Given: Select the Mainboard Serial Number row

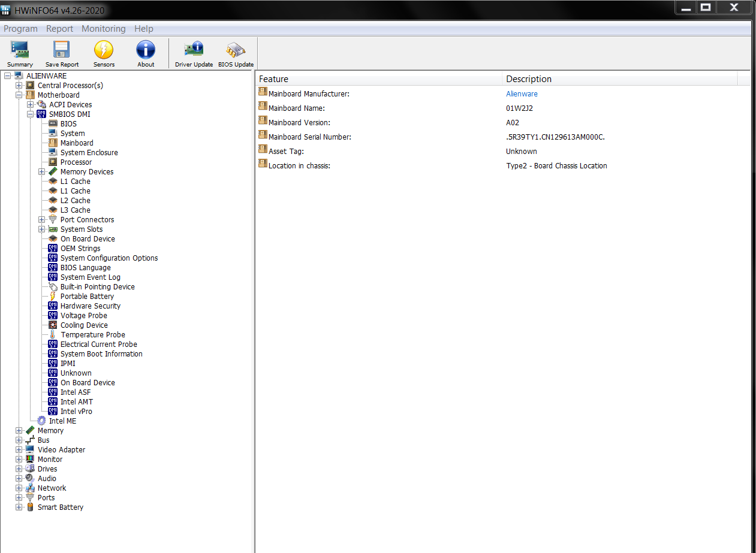Looking at the screenshot, I should pos(309,137).
